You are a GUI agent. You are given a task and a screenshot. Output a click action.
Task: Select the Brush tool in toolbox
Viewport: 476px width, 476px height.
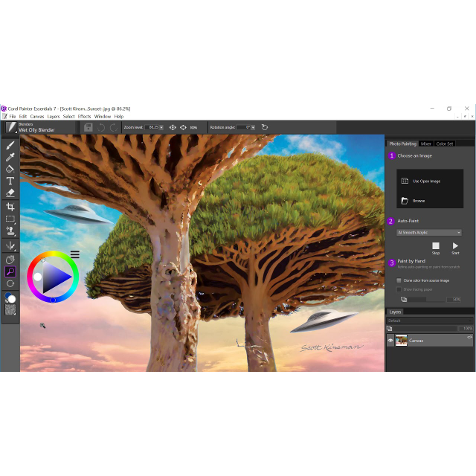[x=10, y=146]
